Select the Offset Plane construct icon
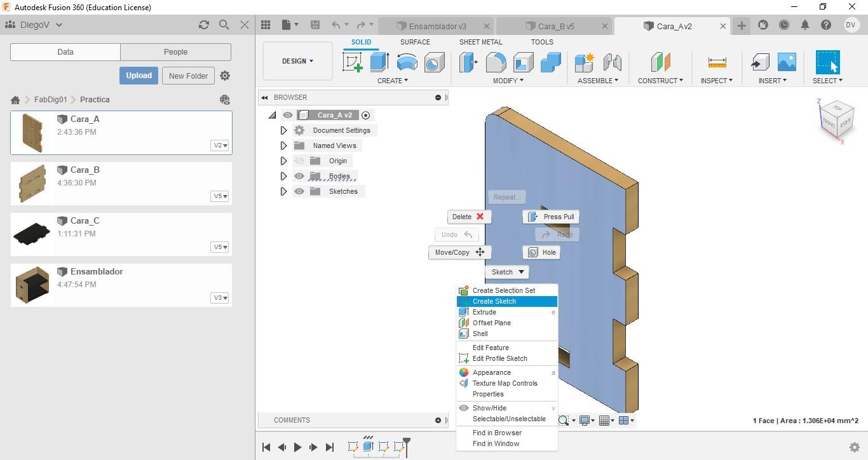868x460 pixels. (660, 62)
